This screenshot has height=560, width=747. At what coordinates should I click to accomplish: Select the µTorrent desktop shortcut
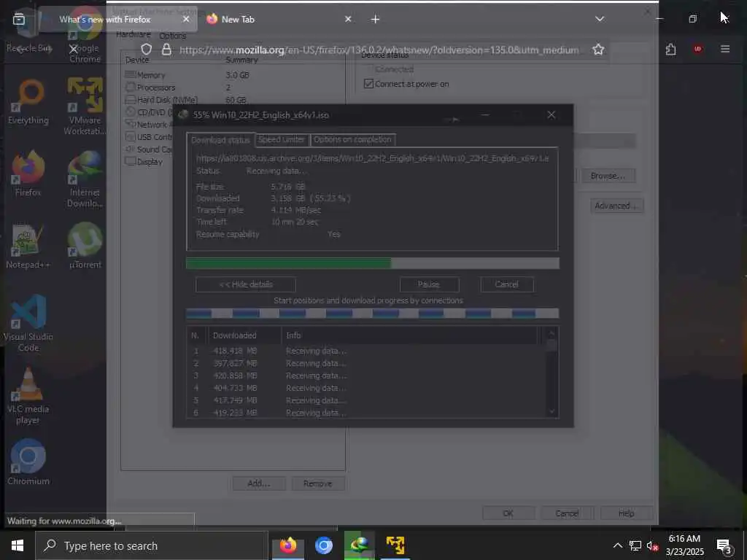tap(85, 246)
